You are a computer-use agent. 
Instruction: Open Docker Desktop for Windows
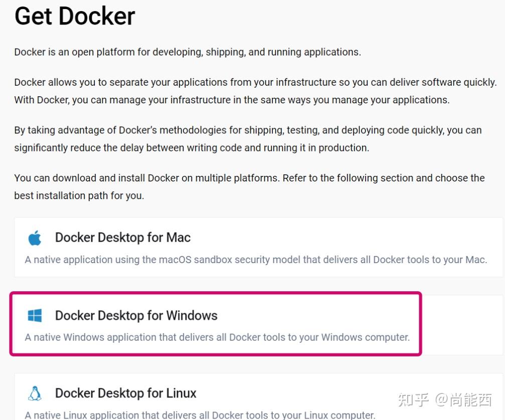click(135, 316)
